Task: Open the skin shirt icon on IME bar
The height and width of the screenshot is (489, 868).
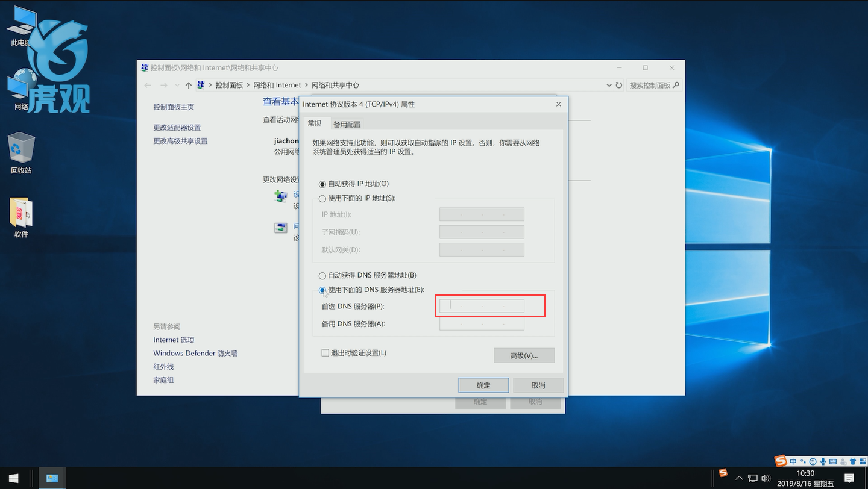Action: [x=853, y=461]
